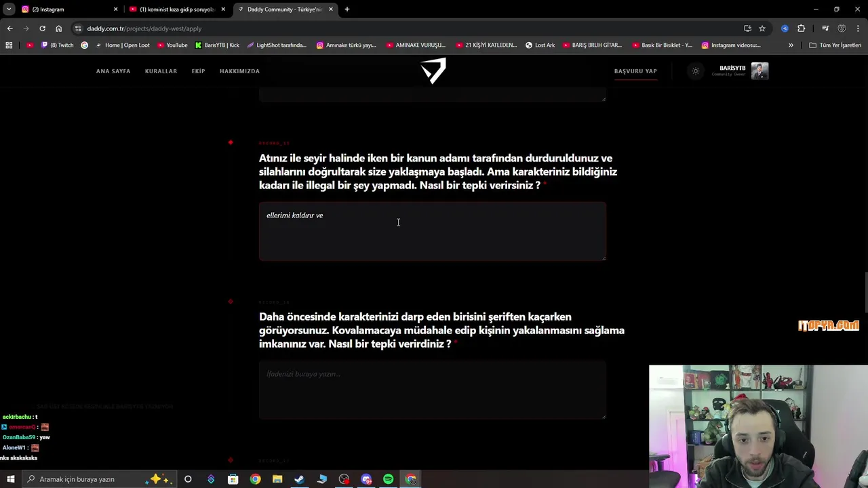This screenshot has height=488, width=868.
Task: Toggle the site light/dark theme sun icon
Action: coord(695,71)
